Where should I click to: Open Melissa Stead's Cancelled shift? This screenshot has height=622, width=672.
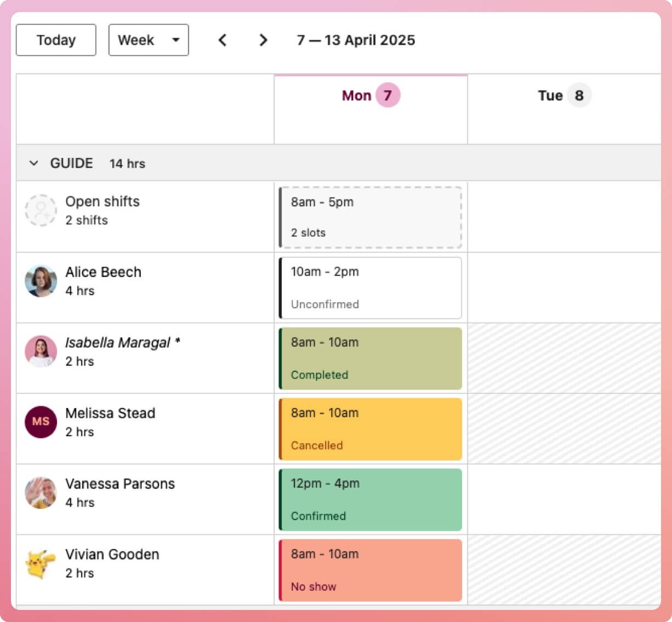[x=371, y=429]
